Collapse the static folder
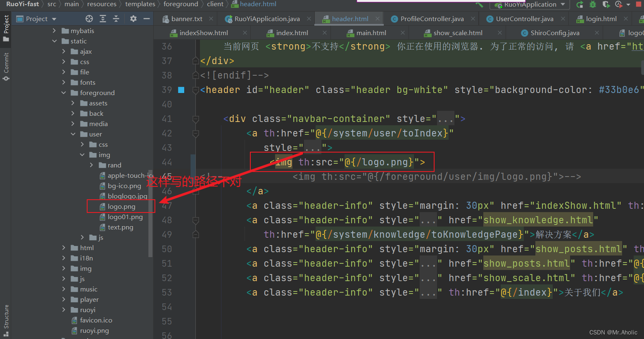644x339 pixels. (54, 41)
